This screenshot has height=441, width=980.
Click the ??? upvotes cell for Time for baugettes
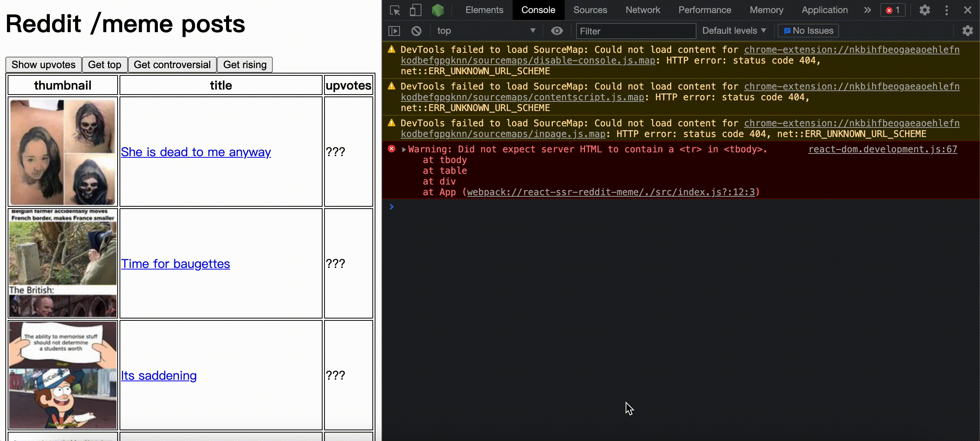point(349,264)
